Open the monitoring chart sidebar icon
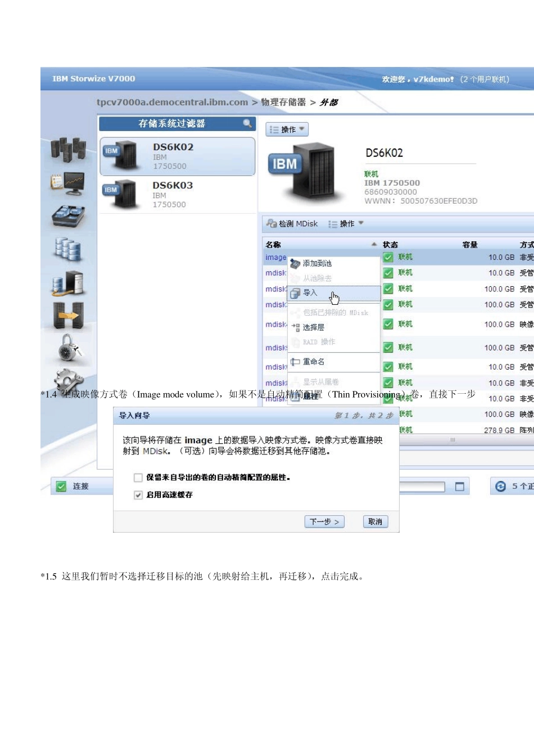534x756 pixels. pos(68,184)
